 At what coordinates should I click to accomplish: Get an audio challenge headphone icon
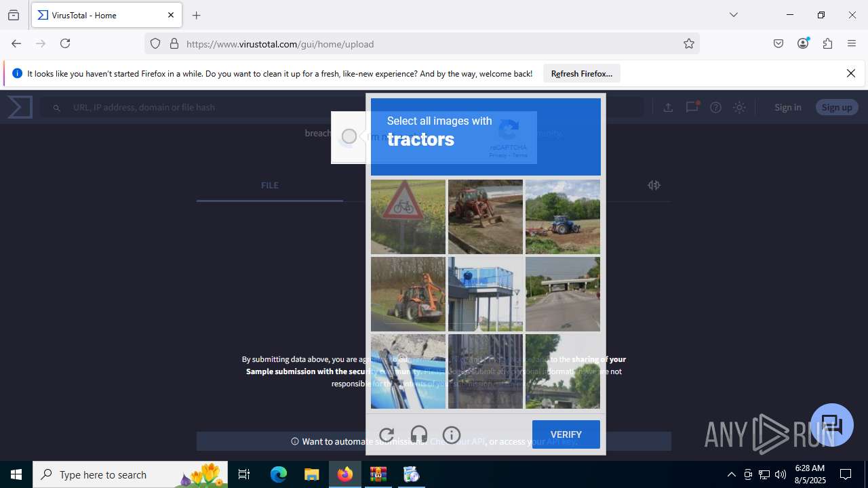(419, 434)
